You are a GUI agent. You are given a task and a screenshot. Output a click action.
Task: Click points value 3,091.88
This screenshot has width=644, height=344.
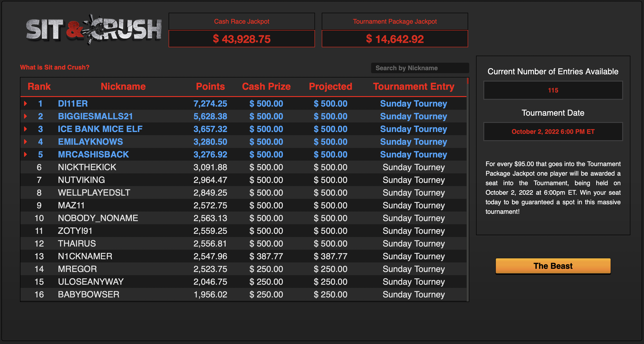[210, 167]
